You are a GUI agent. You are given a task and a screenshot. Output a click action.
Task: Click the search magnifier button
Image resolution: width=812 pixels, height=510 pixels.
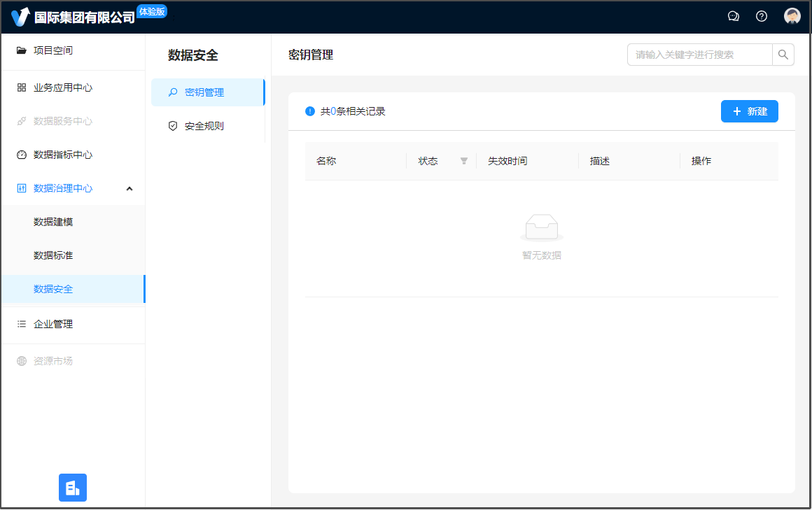click(x=783, y=55)
